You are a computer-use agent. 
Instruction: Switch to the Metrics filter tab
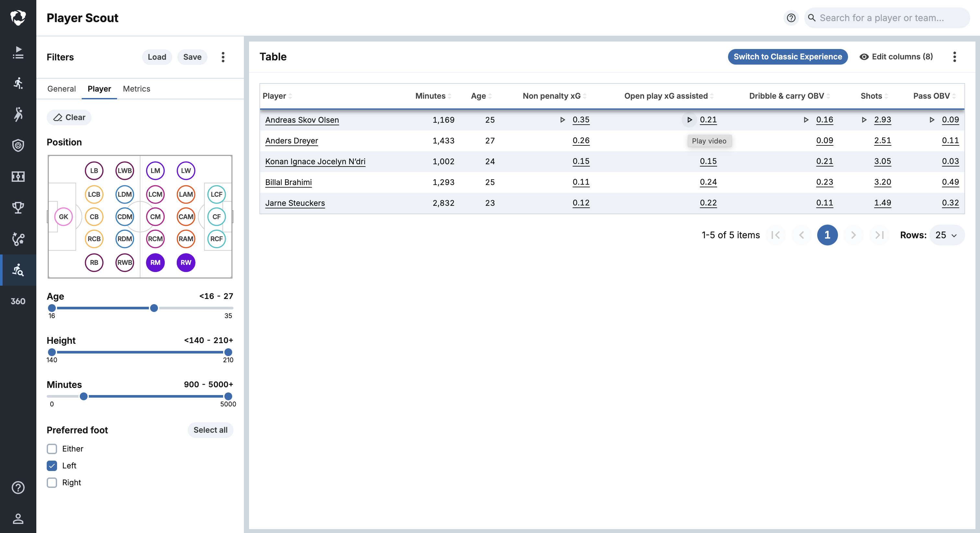(x=136, y=89)
